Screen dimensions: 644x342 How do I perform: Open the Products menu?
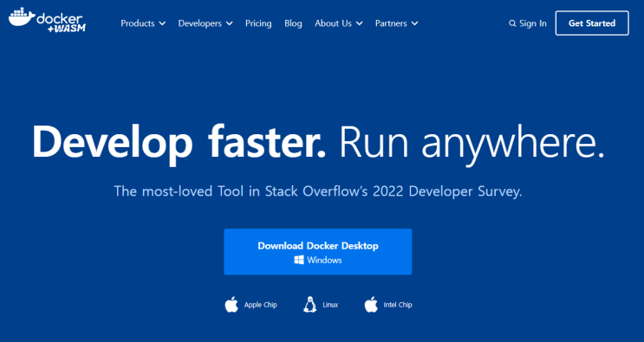pos(143,23)
